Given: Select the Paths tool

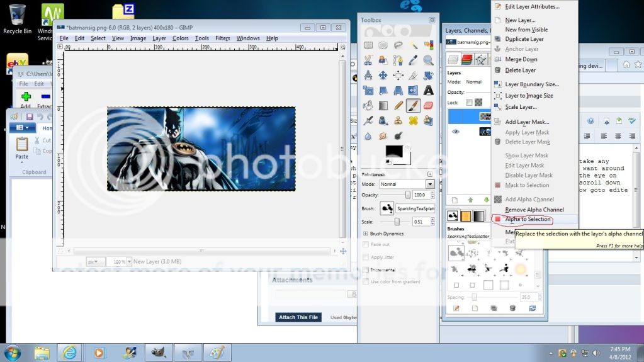Looking at the screenshot, I should pyautogui.click(x=398, y=60).
